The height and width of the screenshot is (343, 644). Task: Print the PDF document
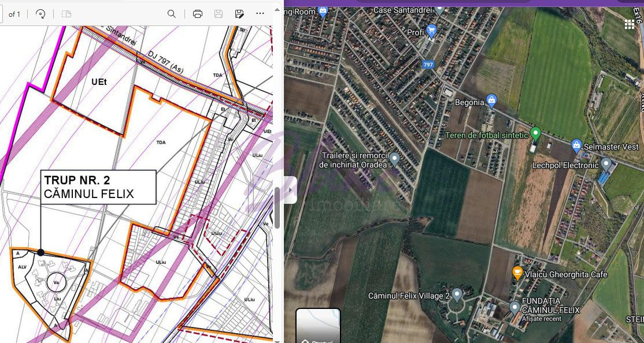pos(198,14)
